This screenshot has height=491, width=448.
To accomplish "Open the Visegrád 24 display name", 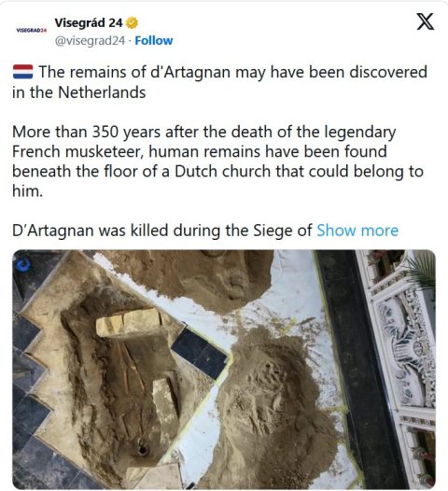I will 89,22.
